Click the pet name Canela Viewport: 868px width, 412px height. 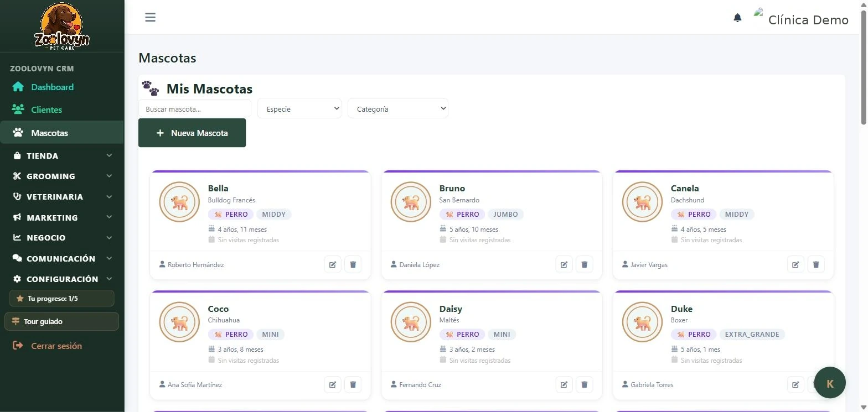tap(685, 188)
